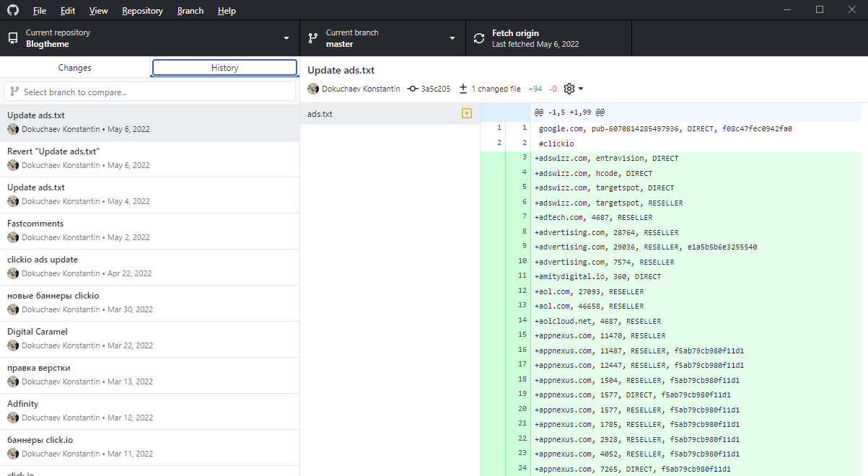The height and width of the screenshot is (476, 868).
Task: Select the Fastcomments commit
Action: [x=149, y=231]
